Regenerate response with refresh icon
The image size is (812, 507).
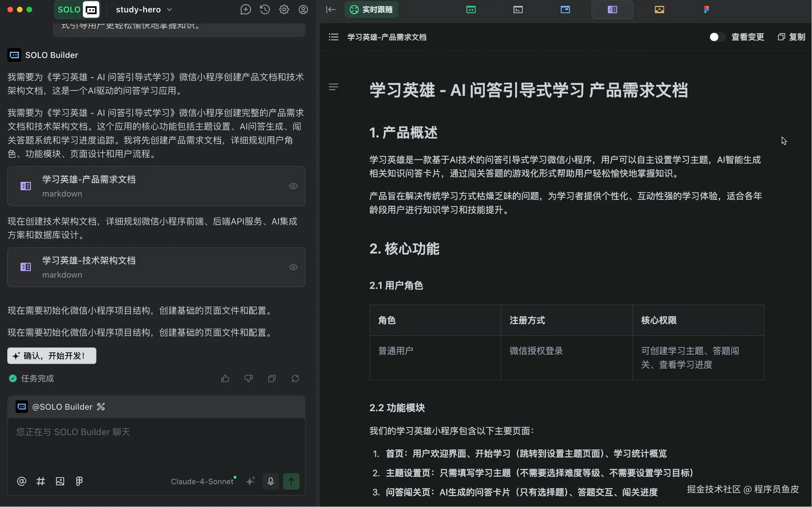295,379
